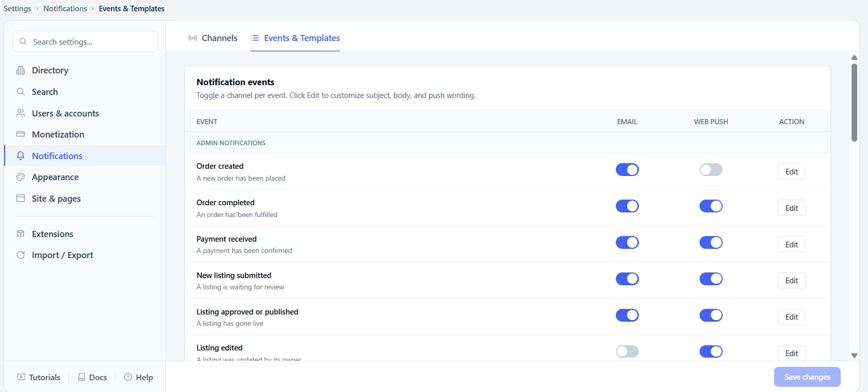The width and height of the screenshot is (868, 392).
Task: Click the Users & accounts people icon
Action: click(x=21, y=113)
